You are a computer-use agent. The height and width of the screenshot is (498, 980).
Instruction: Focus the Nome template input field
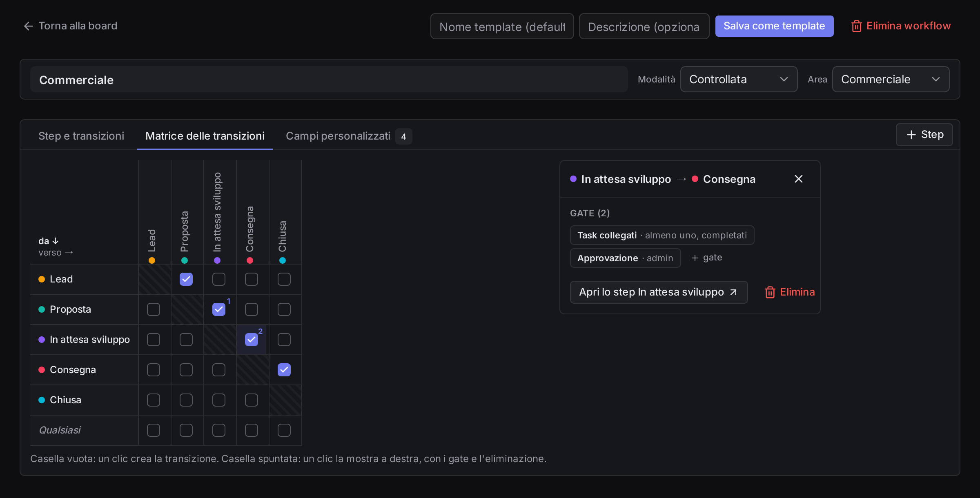tap(502, 26)
